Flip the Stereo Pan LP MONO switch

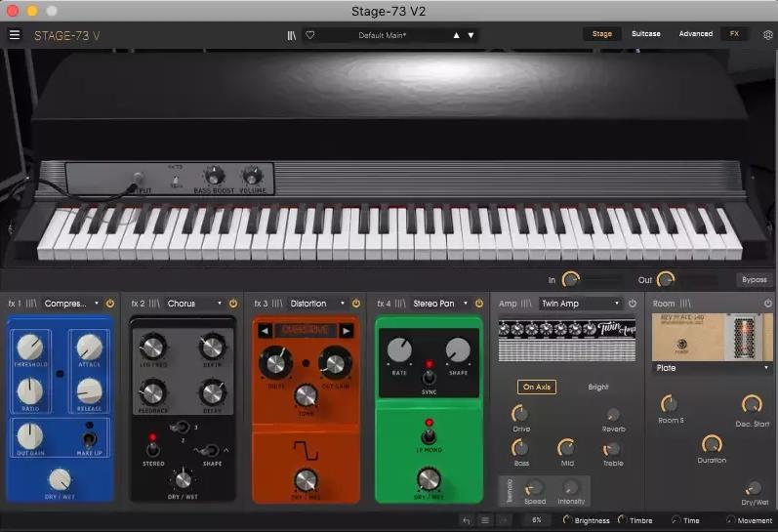coord(430,436)
